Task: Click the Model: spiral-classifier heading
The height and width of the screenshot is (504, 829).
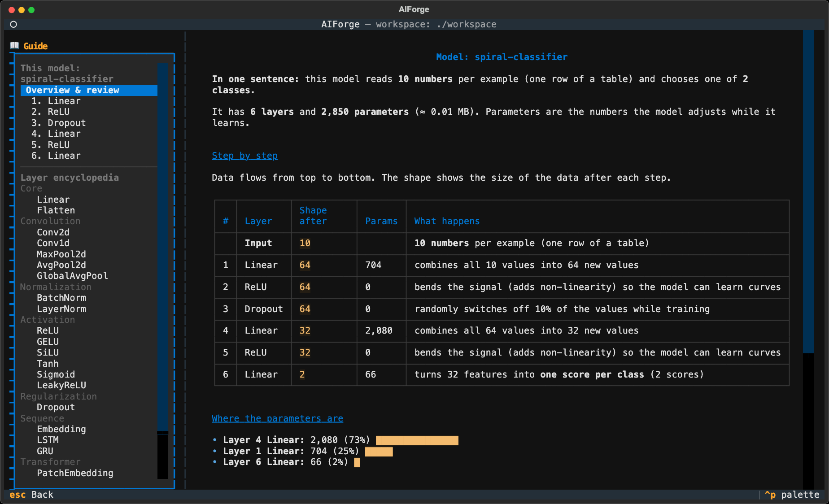Action: 502,57
